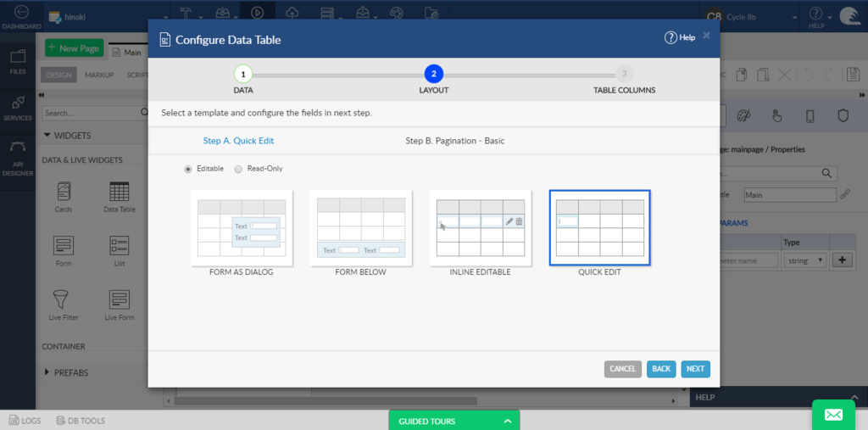Image resolution: width=868 pixels, height=430 pixels.
Task: Expand the Help panel at bottom right
Action: pyautogui.click(x=854, y=397)
